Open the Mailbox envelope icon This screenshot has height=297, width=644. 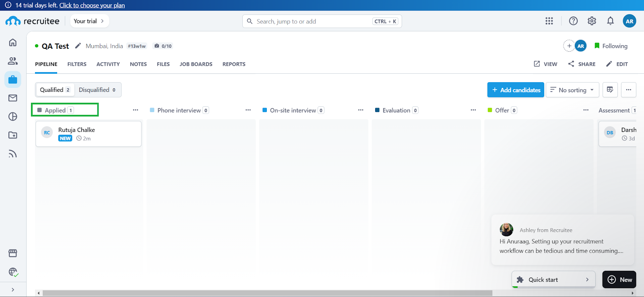13,98
